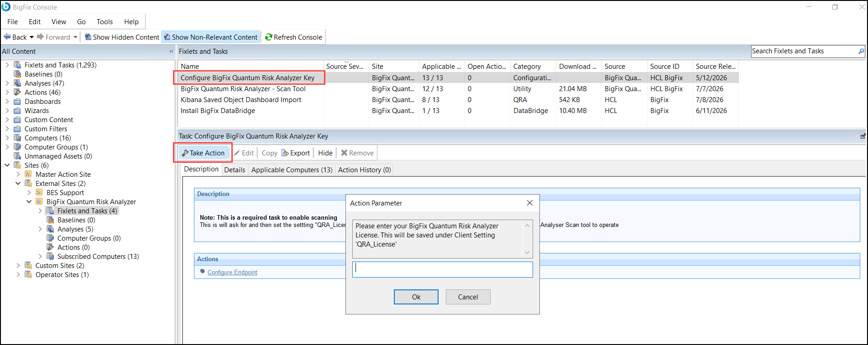Screen dimensions: 868x345
Task: Click Ok in Action Parameter dialog
Action: tap(416, 297)
